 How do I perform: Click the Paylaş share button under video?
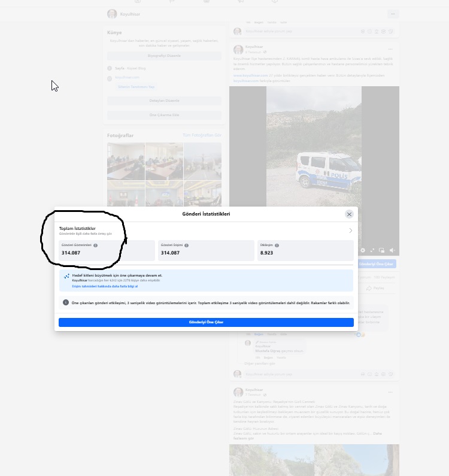pyautogui.click(x=375, y=288)
